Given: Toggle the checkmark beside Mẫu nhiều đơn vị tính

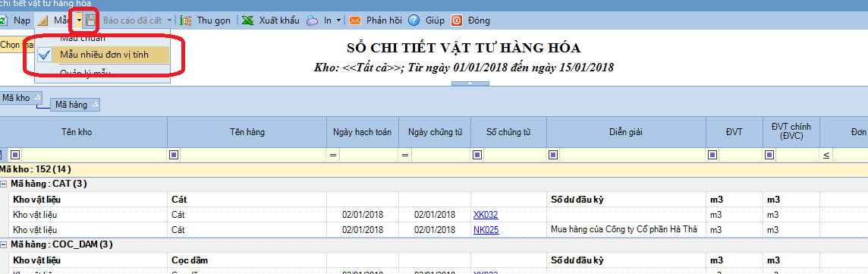Looking at the screenshot, I should click(45, 54).
